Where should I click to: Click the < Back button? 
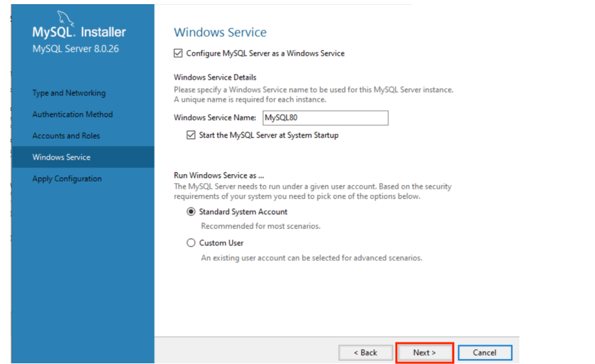coord(365,353)
